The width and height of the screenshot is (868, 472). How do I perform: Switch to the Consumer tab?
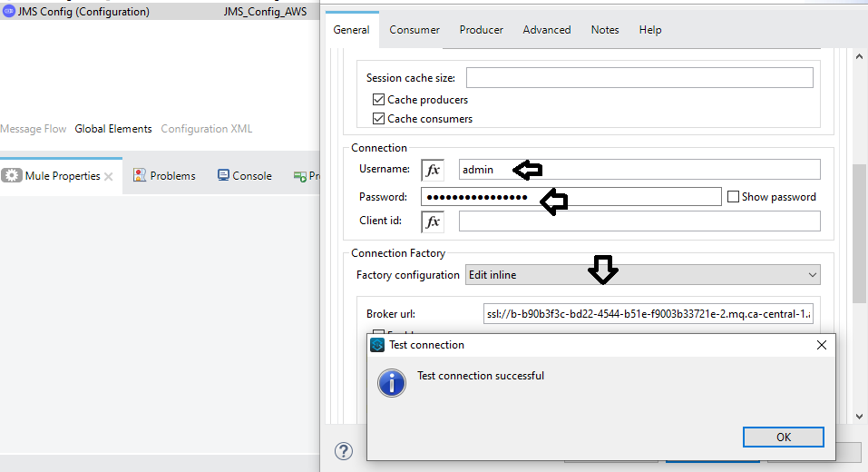coord(414,30)
